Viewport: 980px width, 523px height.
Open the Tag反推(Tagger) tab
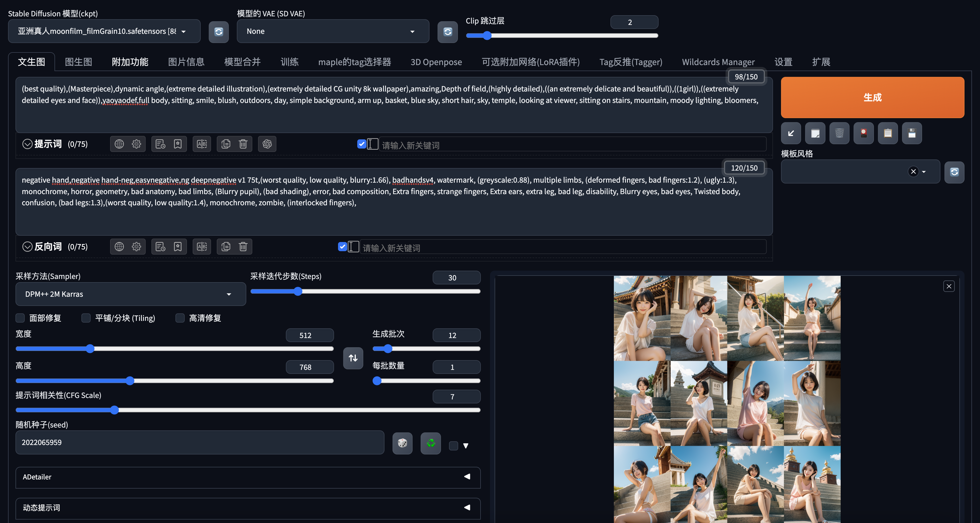tap(630, 62)
